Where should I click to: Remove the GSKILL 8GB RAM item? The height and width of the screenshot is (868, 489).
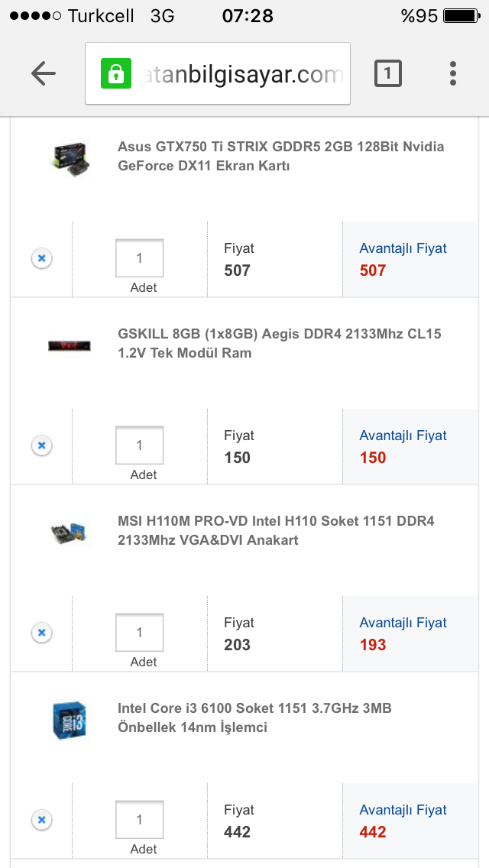(42, 445)
